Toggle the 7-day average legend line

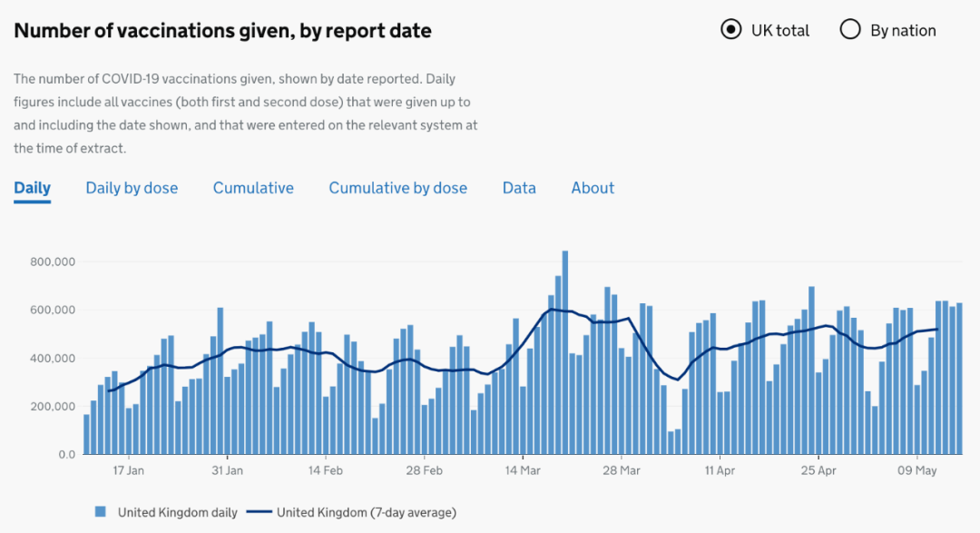[259, 512]
